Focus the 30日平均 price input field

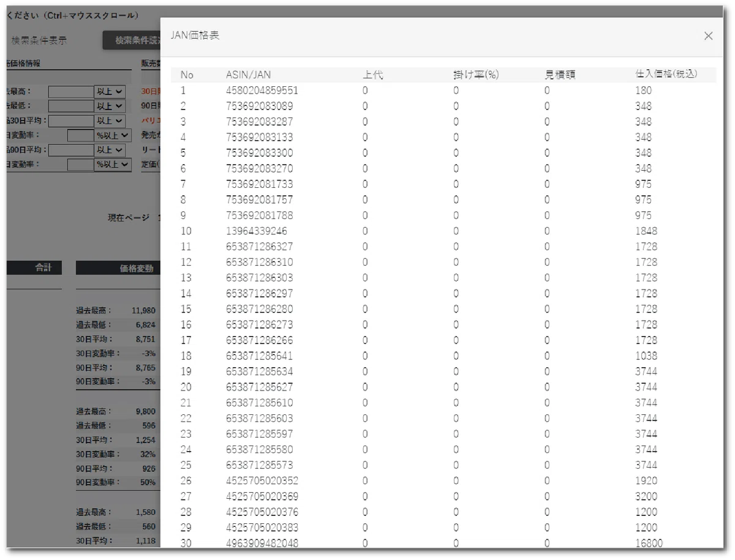[71, 121]
